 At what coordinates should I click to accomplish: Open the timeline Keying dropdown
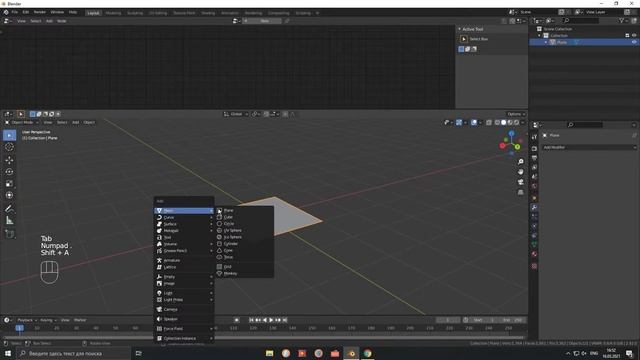pyautogui.click(x=48, y=320)
